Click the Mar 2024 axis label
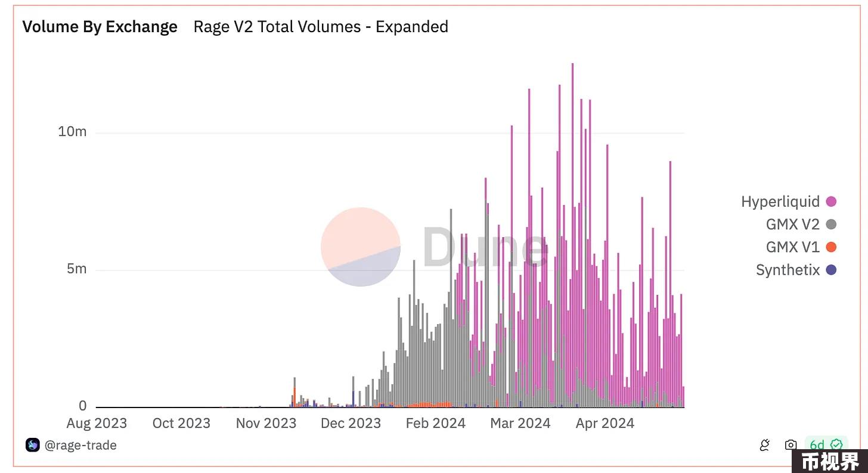Screen dimensions: 868x473 (520, 424)
